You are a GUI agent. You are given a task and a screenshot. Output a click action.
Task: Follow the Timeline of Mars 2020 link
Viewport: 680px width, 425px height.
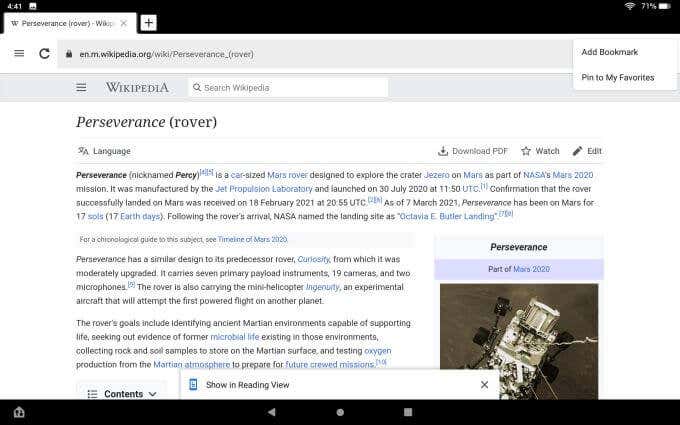252,239
